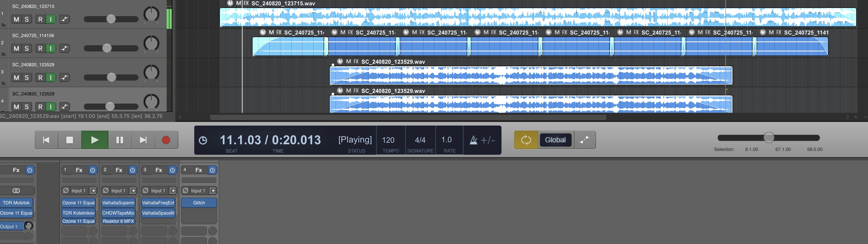This screenshot has height=244, width=868.
Task: Toggle input monitoring on track 1
Action: 51,19
